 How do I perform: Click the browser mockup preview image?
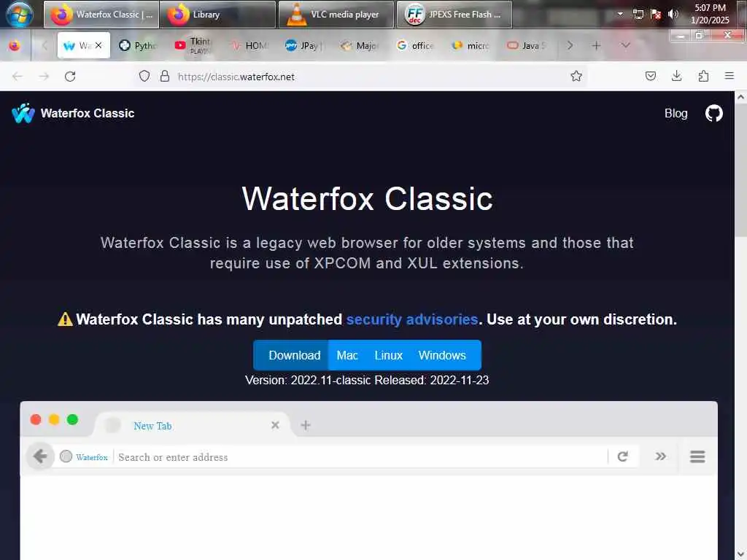click(368, 481)
